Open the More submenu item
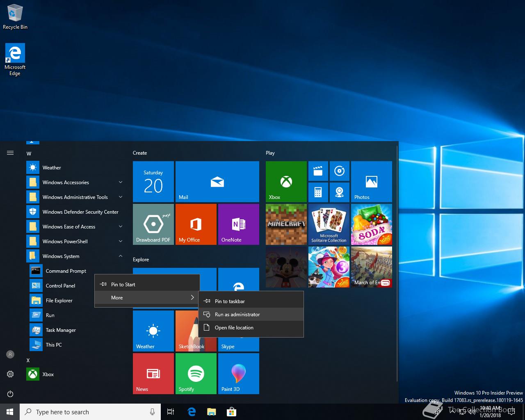Viewport: 525px width, 420px height. pyautogui.click(x=147, y=297)
